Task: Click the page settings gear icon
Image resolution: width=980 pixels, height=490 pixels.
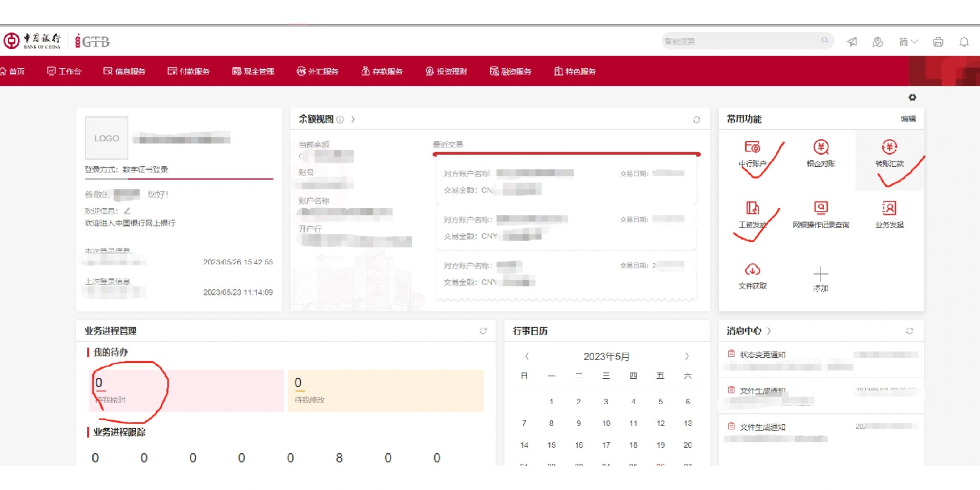Action: (x=913, y=97)
